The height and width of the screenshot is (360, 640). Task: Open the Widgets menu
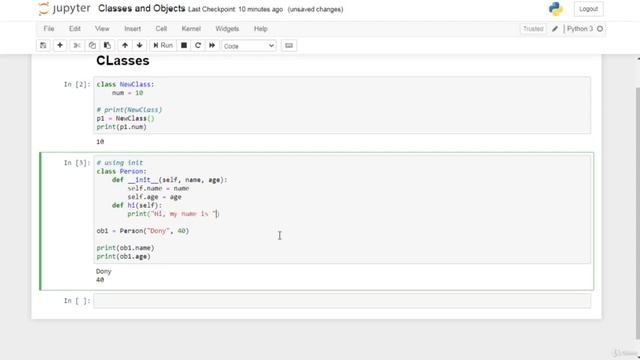(227, 29)
